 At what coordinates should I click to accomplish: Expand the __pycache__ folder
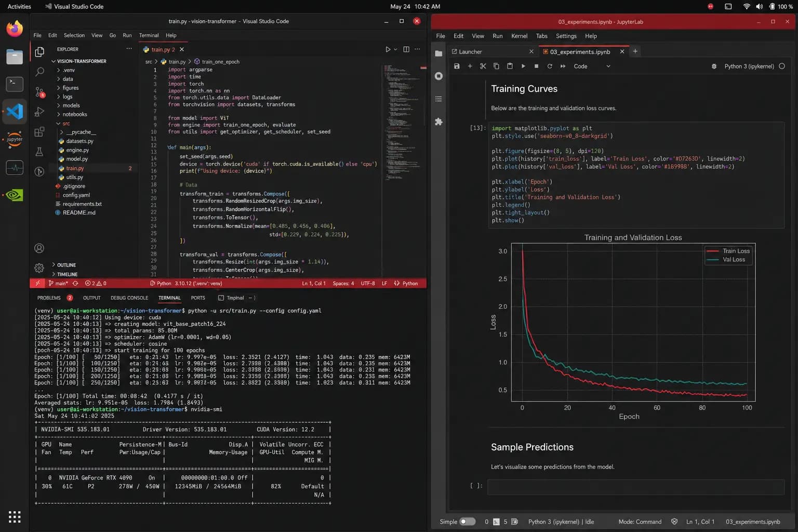(x=81, y=132)
